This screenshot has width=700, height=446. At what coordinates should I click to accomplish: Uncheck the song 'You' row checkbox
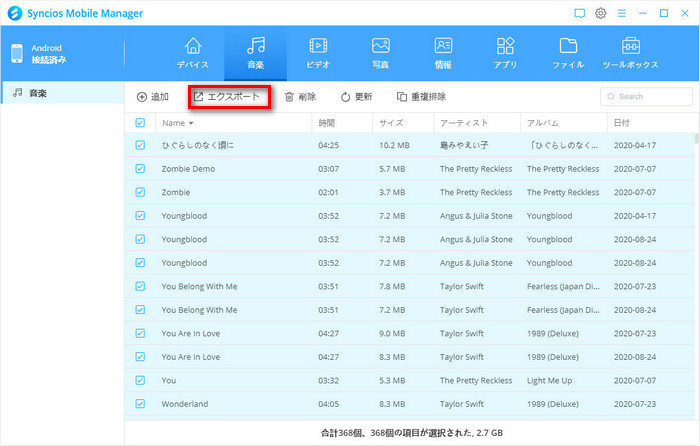140,380
